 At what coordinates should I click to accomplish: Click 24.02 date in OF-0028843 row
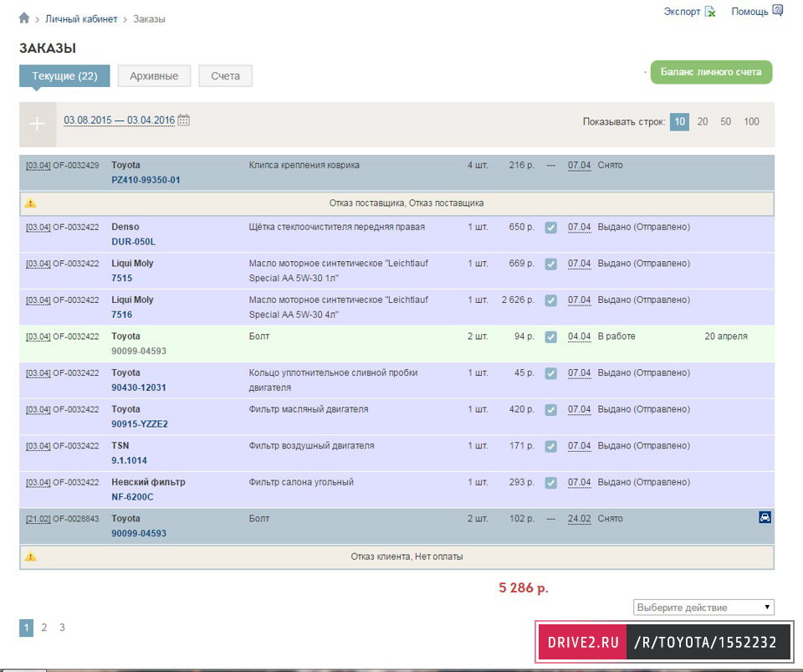coord(579,518)
